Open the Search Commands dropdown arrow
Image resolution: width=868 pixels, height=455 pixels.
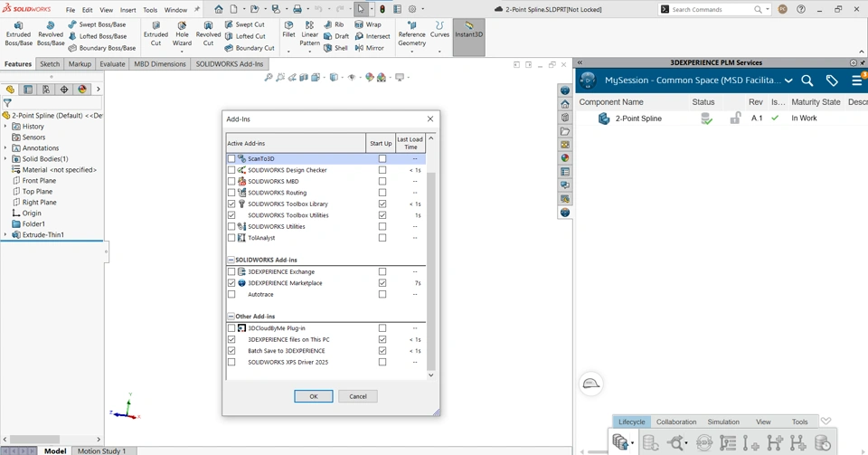tap(768, 9)
